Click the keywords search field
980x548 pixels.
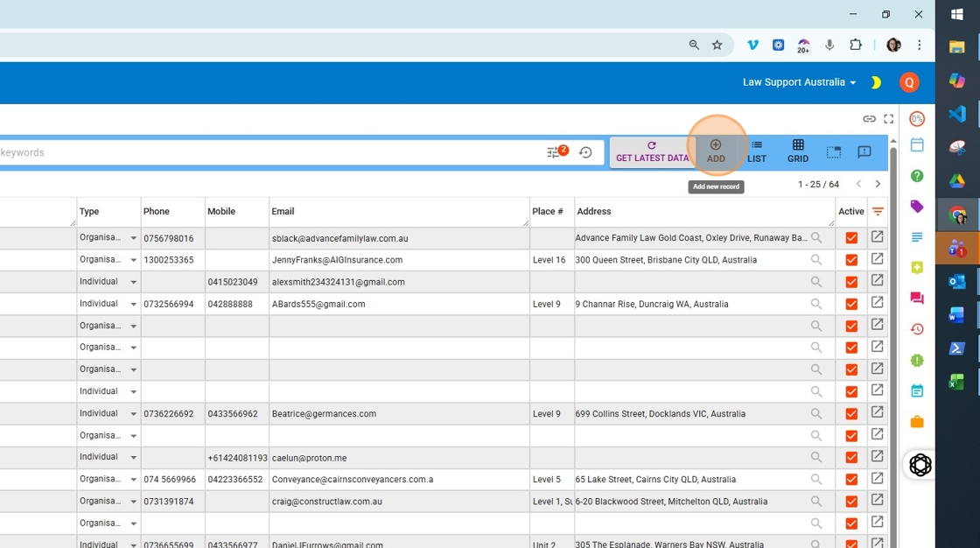[262, 152]
